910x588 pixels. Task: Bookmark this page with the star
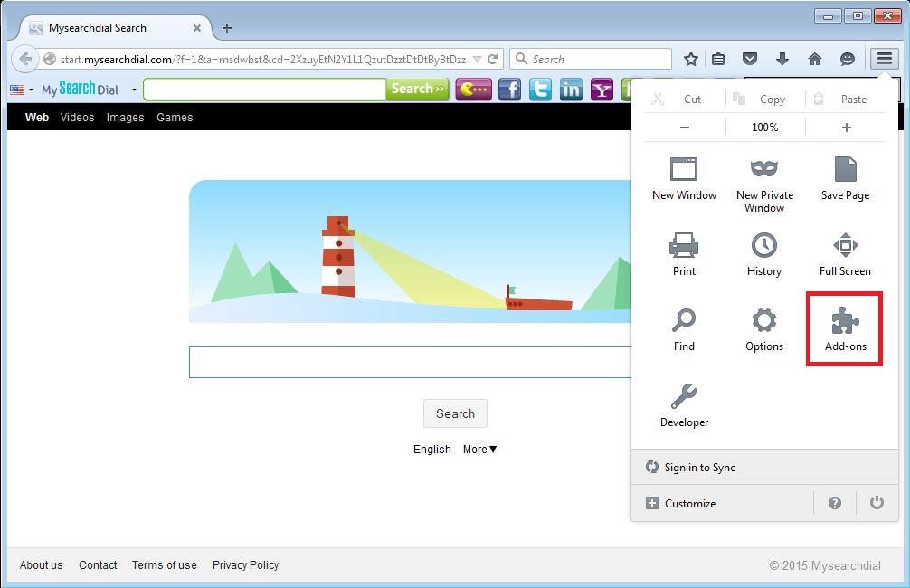pos(690,59)
